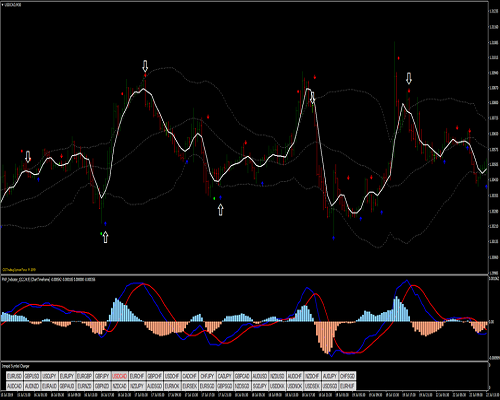Switch chart to EURUSD symbol
This screenshot has width=500, height=400.
pyautogui.click(x=15, y=376)
